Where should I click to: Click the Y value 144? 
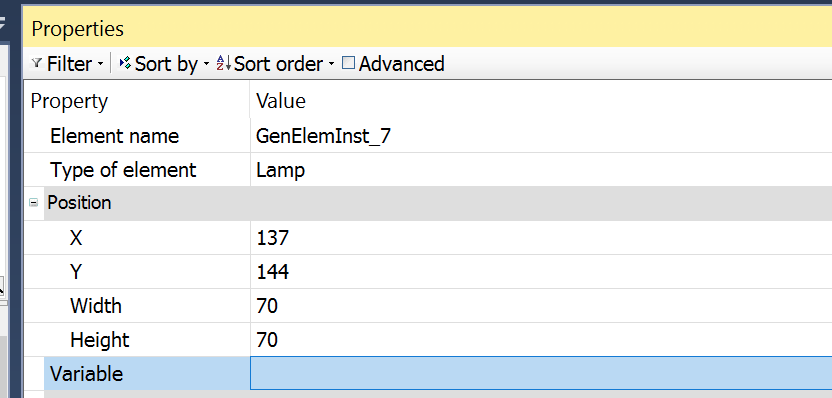pyautogui.click(x=273, y=272)
